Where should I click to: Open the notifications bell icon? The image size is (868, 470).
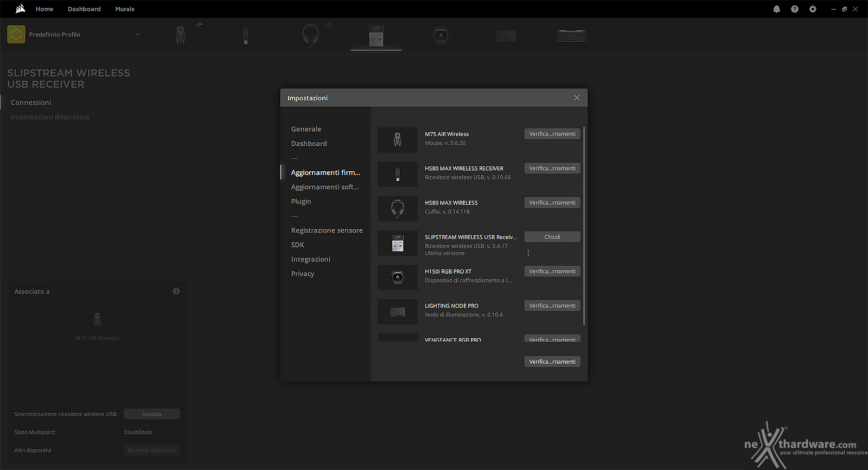pyautogui.click(x=776, y=9)
